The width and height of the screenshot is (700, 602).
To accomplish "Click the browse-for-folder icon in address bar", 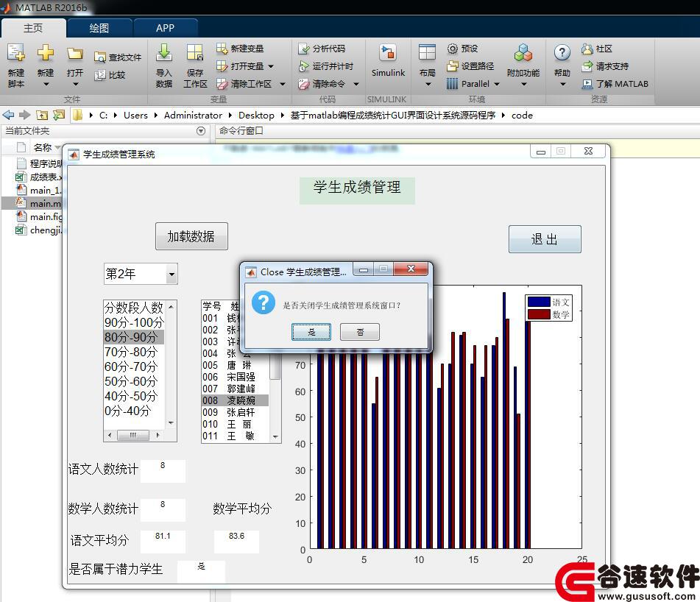I will (x=59, y=115).
